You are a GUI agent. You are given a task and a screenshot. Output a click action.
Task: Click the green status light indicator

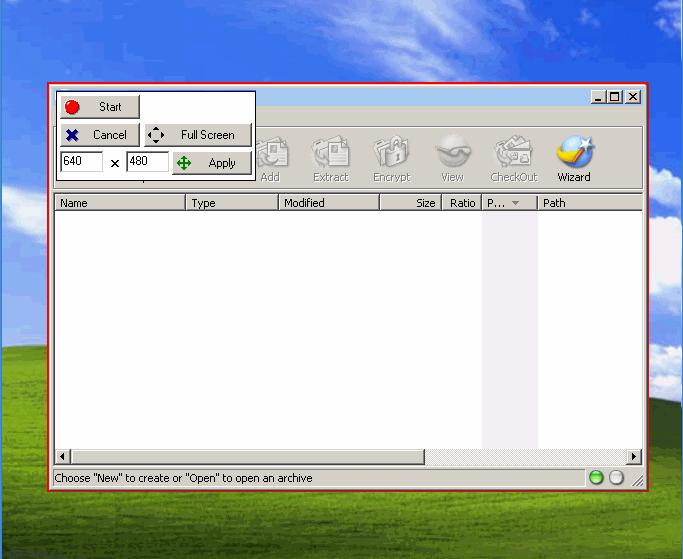click(596, 478)
